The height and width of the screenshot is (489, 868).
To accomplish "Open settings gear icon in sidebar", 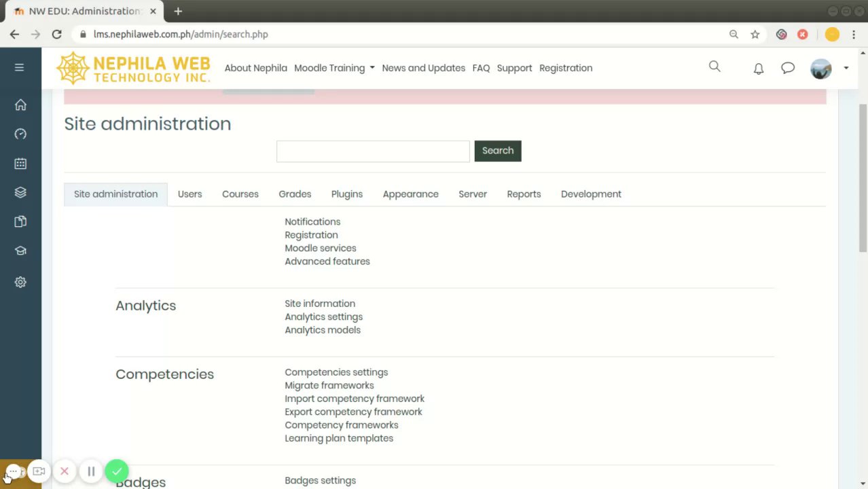I will pyautogui.click(x=20, y=282).
